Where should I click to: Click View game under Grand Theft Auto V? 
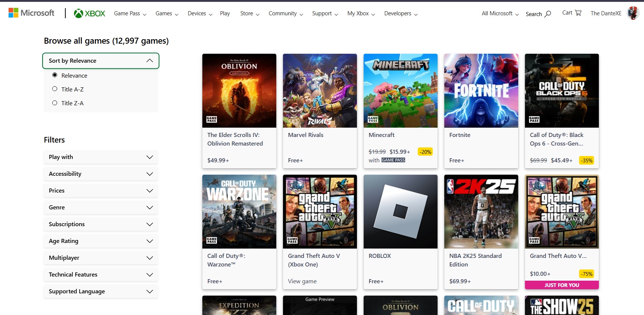tap(302, 281)
